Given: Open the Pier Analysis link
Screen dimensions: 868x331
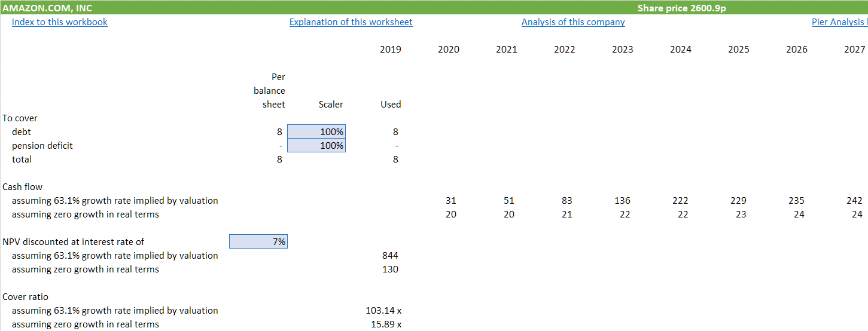Looking at the screenshot, I should 839,22.
